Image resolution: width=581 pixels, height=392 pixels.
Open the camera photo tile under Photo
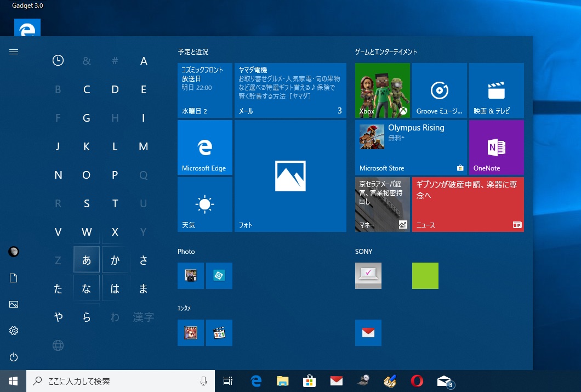pyautogui.click(x=190, y=276)
